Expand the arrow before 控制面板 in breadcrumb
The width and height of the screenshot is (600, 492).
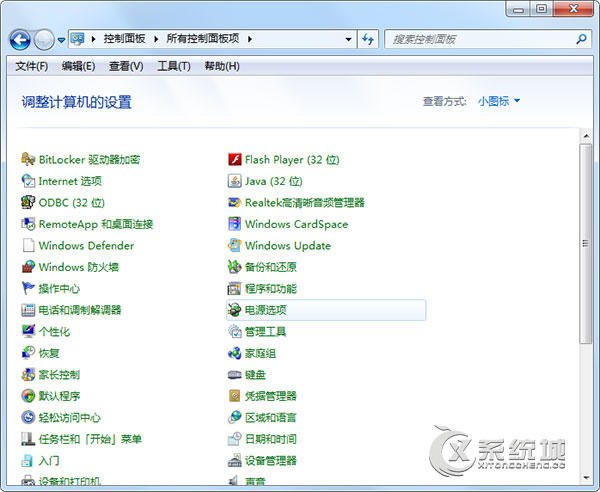[x=93, y=39]
